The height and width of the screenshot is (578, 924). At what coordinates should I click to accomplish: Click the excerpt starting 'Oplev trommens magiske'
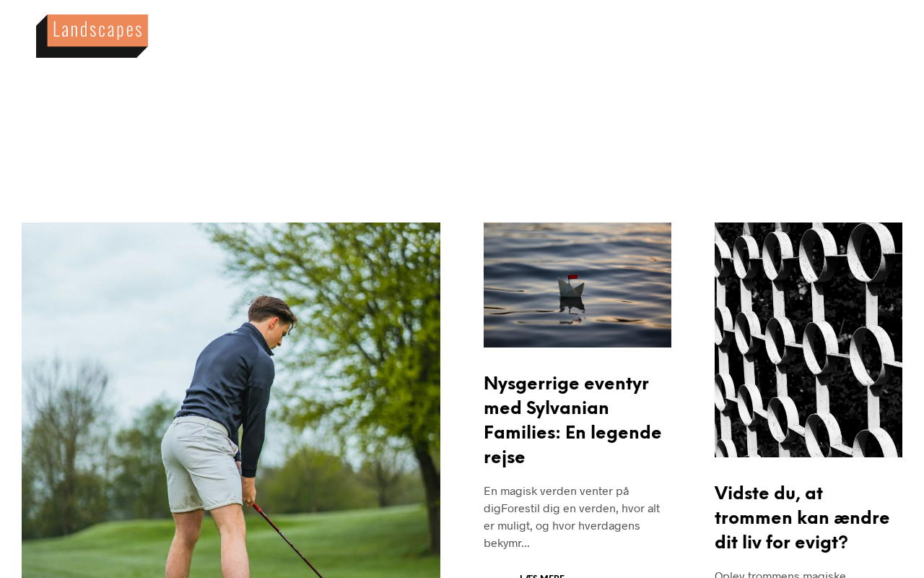780,574
